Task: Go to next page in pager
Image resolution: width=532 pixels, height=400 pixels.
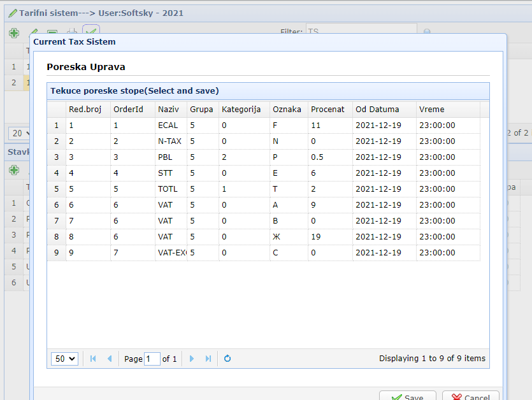Action: tap(192, 359)
